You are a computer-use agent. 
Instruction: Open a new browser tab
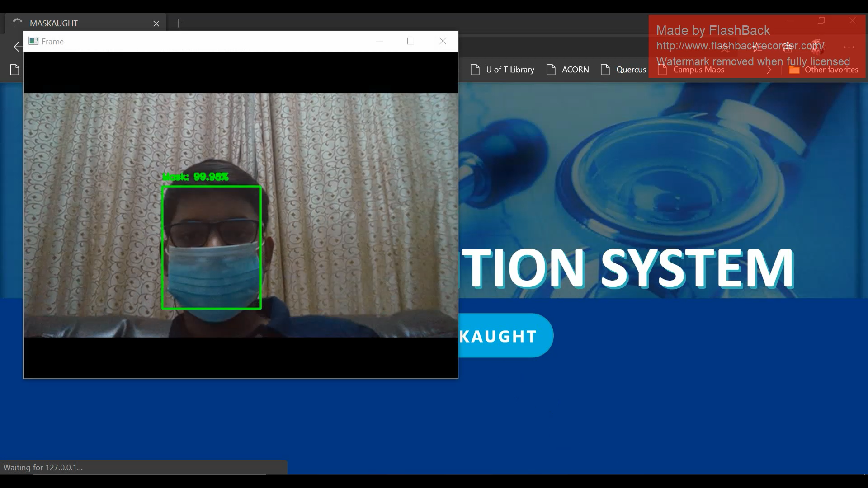coord(178,23)
